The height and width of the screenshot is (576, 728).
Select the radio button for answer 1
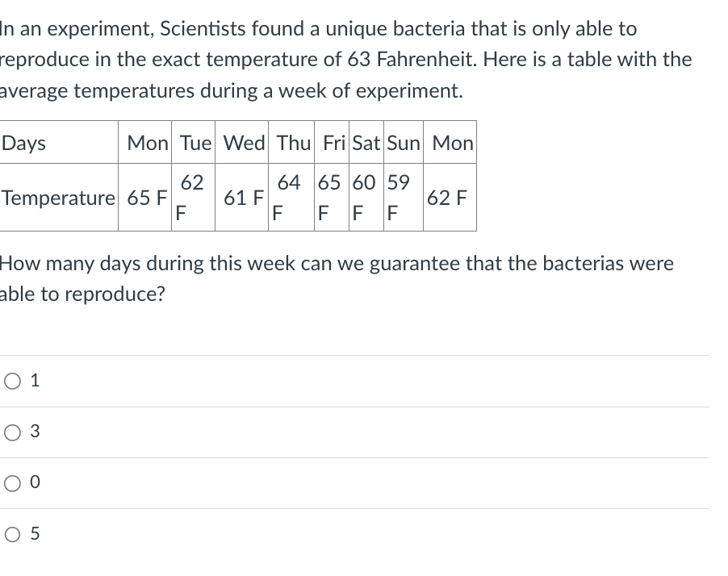pos(10,380)
